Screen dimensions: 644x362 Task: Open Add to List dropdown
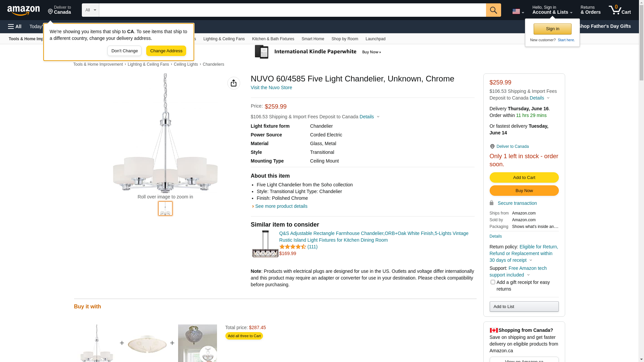point(524,306)
